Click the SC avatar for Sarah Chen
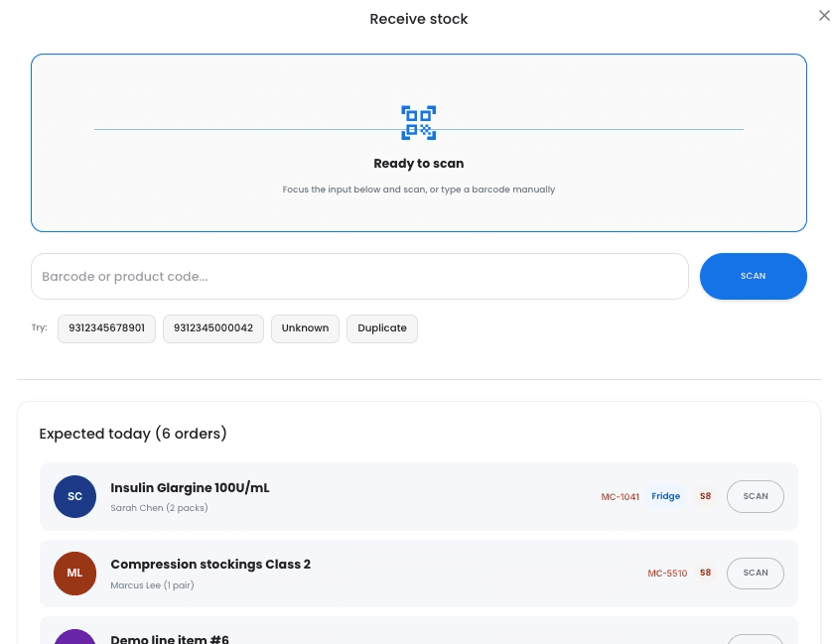The width and height of the screenshot is (832, 644). tap(74, 496)
